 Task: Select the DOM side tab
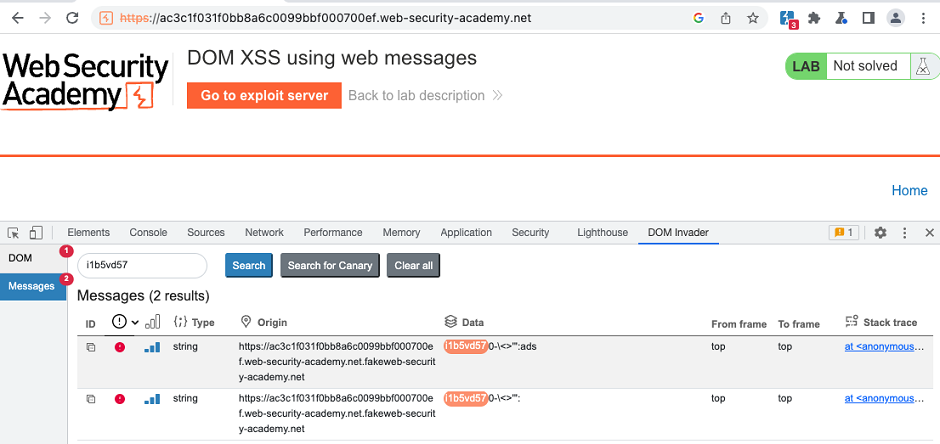[20, 258]
